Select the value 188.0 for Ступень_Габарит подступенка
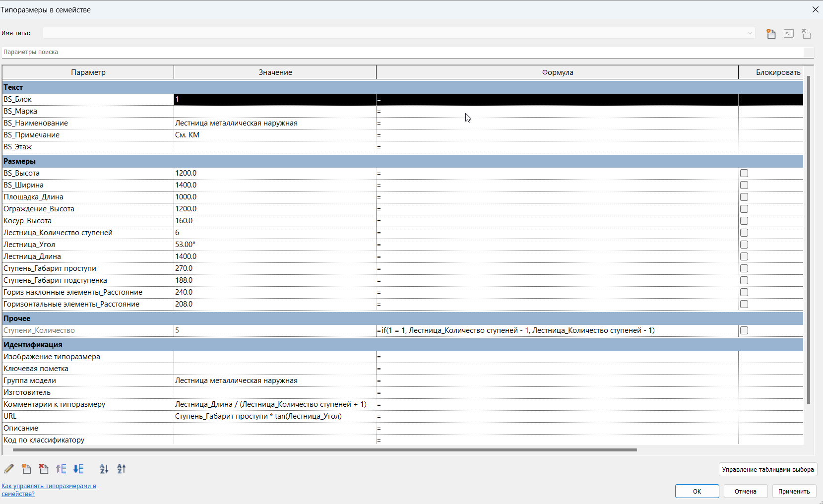The height and width of the screenshot is (504, 823). pos(275,280)
